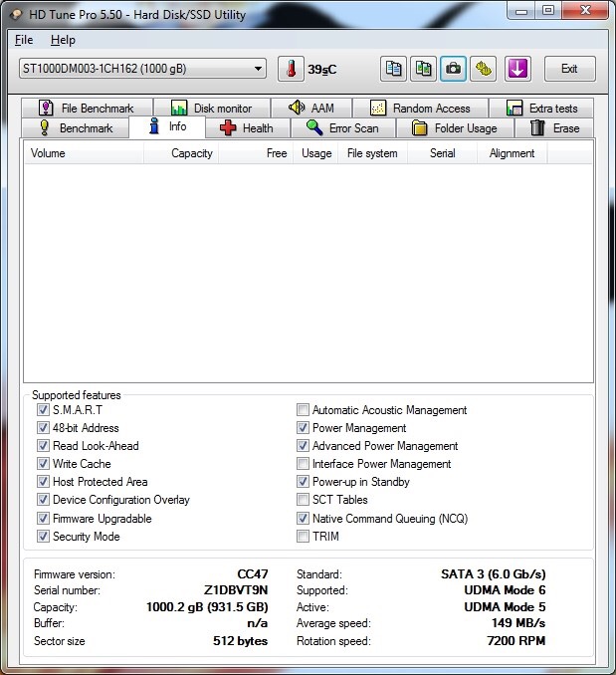This screenshot has height=675, width=616.
Task: Open the ST1000DM003 drive selector dropdown
Action: coord(142,69)
